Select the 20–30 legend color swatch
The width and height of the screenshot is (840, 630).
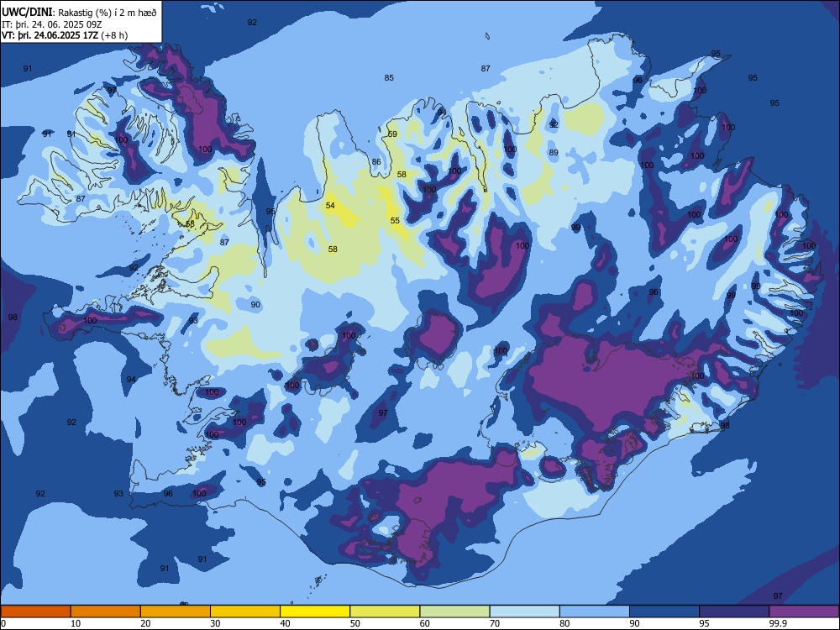(176, 612)
